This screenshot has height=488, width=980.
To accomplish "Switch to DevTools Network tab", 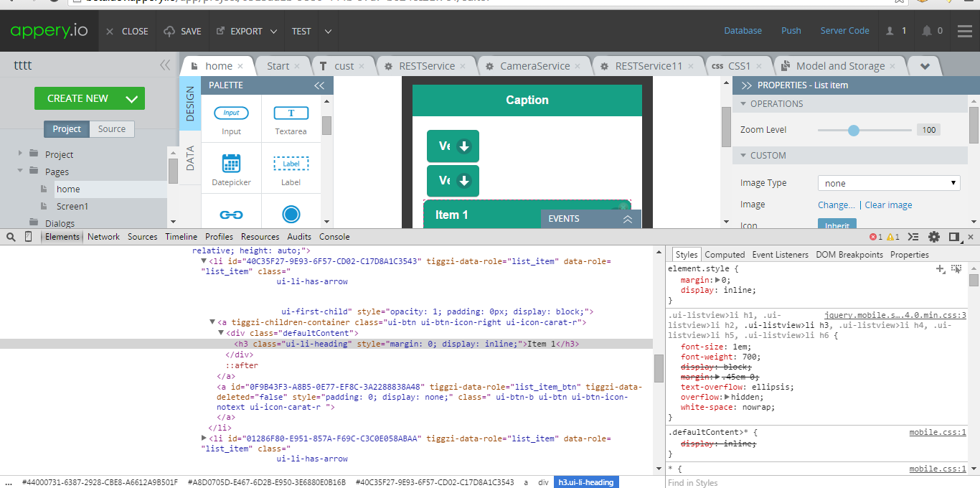I will pos(103,237).
